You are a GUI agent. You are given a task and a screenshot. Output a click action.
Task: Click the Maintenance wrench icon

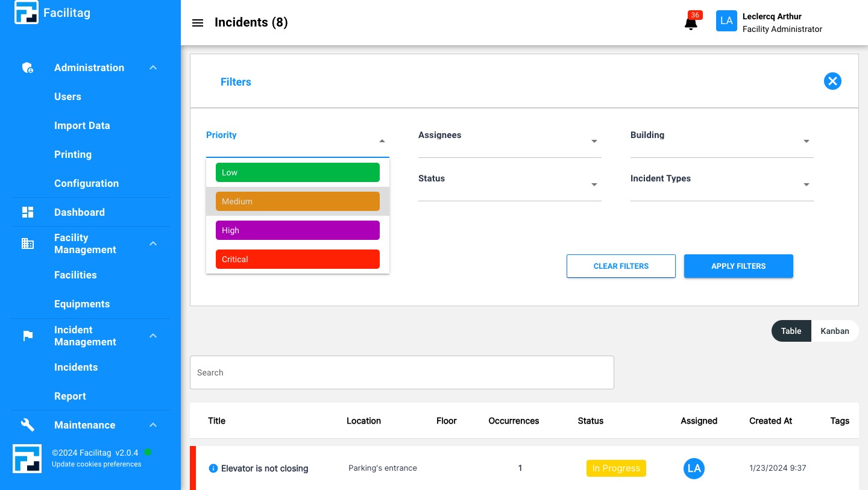tap(28, 425)
